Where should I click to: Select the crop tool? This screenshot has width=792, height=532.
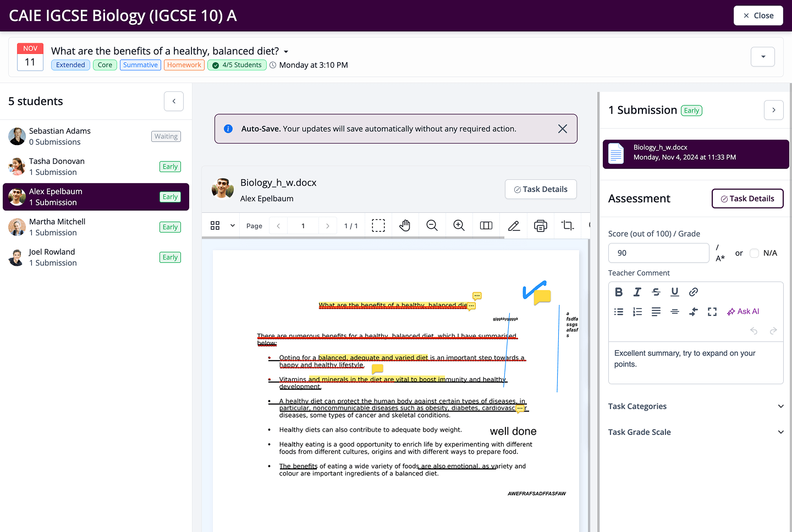[568, 226]
